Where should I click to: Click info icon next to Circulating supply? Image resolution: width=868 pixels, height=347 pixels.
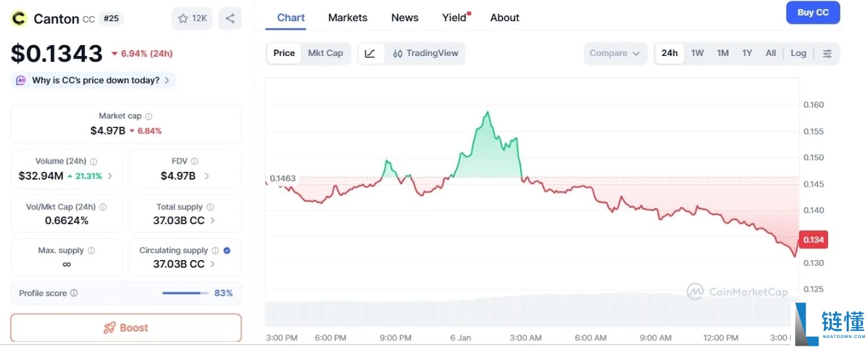[215, 250]
